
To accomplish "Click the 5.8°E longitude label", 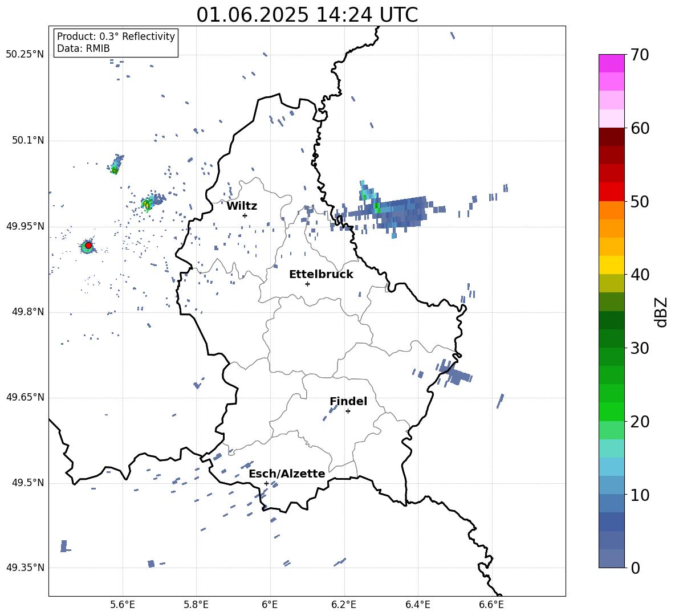I will (196, 605).
